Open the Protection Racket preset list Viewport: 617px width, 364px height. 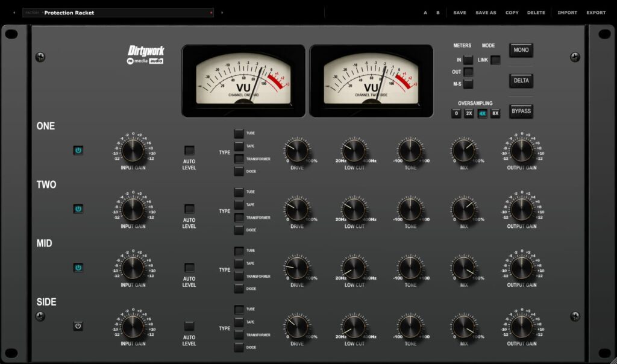[118, 13]
